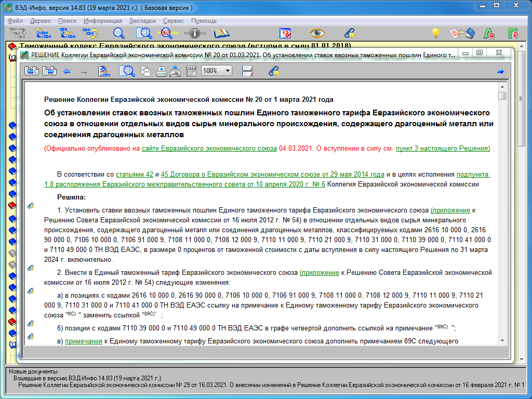
Task: Click the back arrow in document toolbar
Action: point(67,71)
